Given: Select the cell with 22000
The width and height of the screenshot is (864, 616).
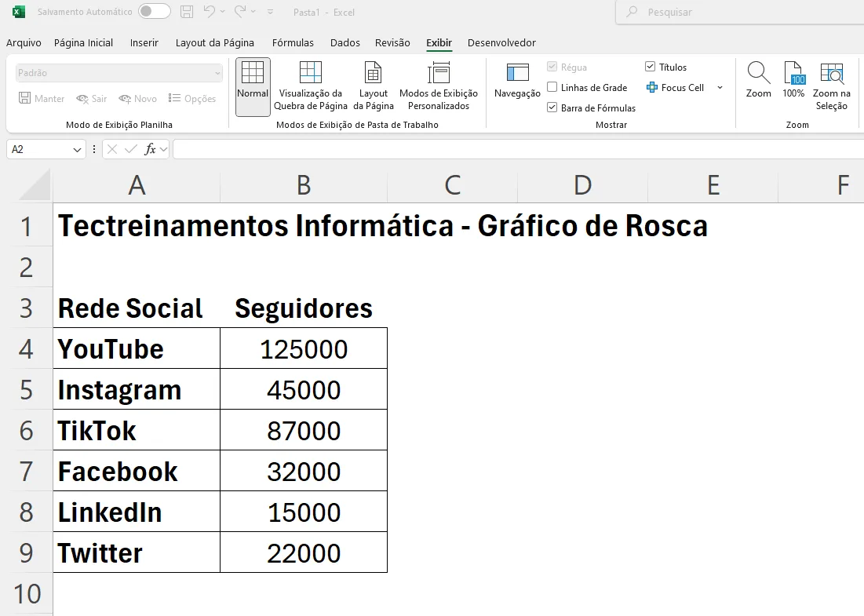Looking at the screenshot, I should click(304, 552).
